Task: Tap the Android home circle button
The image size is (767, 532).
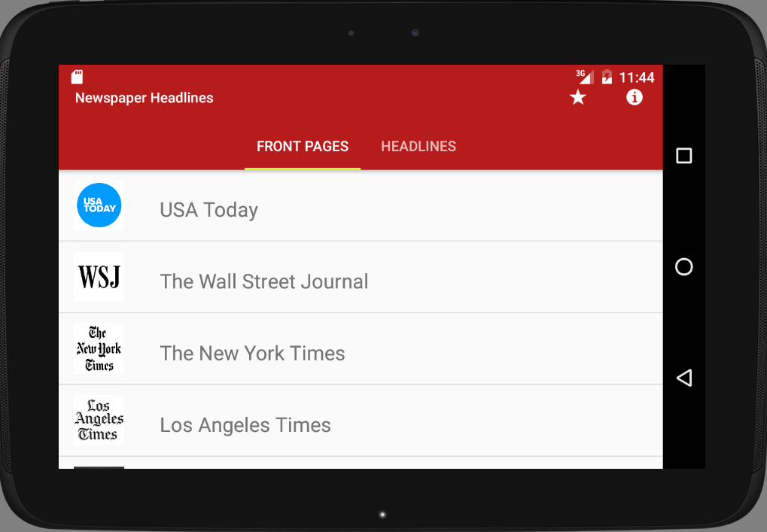Action: pos(684,267)
